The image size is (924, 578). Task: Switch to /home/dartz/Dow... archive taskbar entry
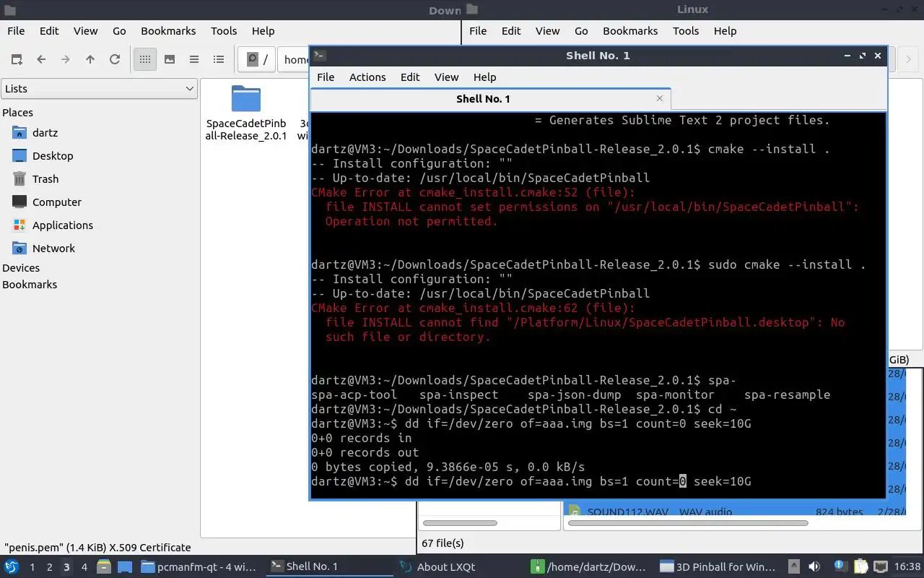coord(589,567)
